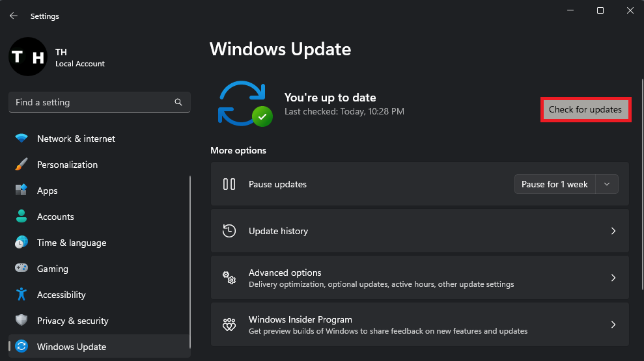Click the Update history clock icon

(229, 231)
